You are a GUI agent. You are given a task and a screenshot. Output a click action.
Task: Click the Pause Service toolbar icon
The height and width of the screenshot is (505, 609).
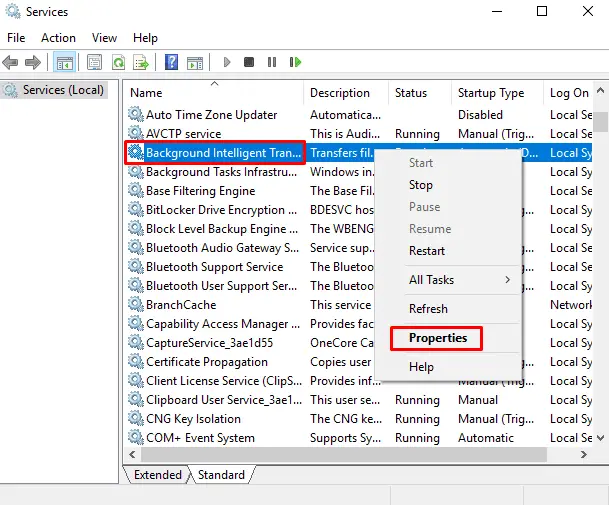[x=272, y=62]
